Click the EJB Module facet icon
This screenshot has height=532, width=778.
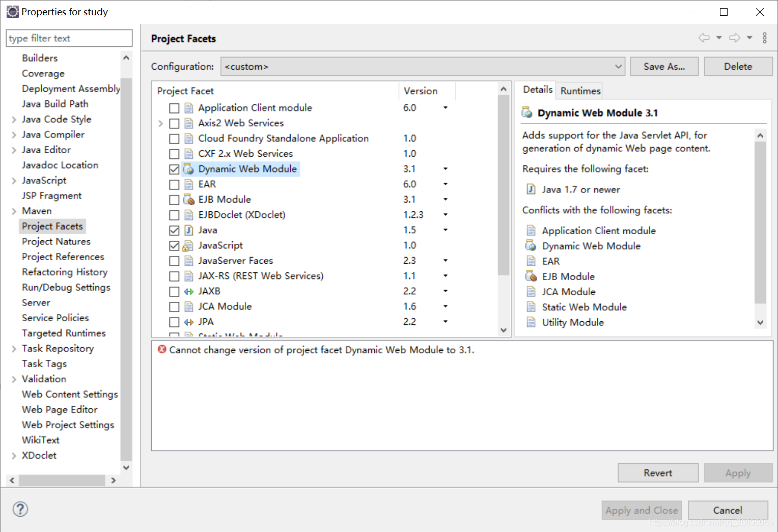point(188,200)
